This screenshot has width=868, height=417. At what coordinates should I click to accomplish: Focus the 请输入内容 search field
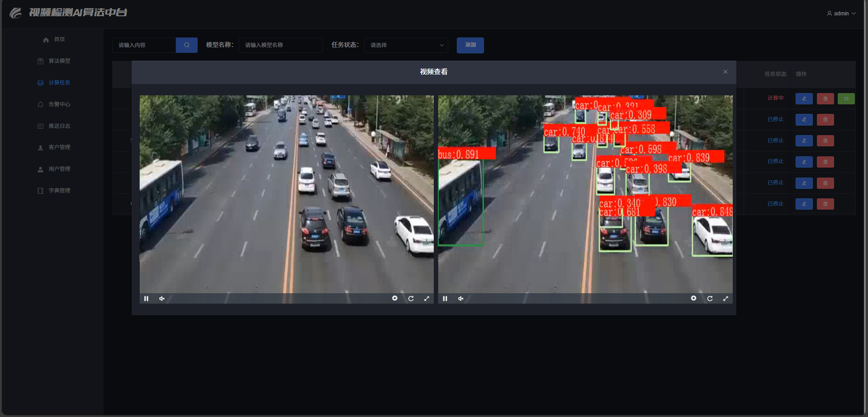point(144,45)
